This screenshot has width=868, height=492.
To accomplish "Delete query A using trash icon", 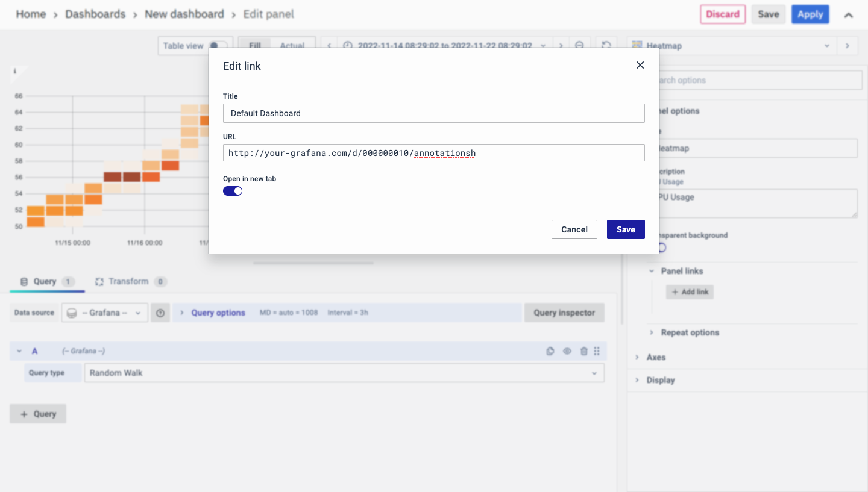I will tap(583, 351).
